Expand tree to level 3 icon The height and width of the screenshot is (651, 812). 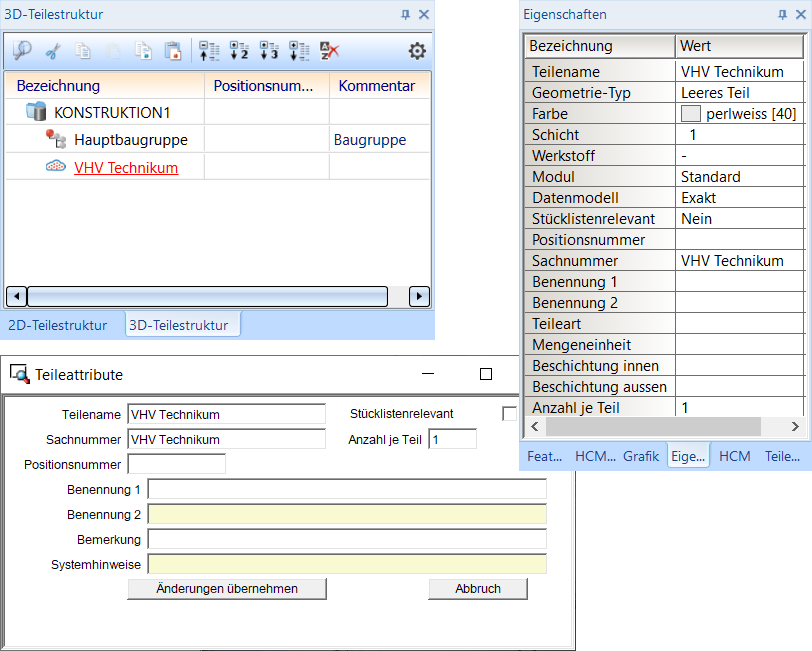(x=269, y=51)
